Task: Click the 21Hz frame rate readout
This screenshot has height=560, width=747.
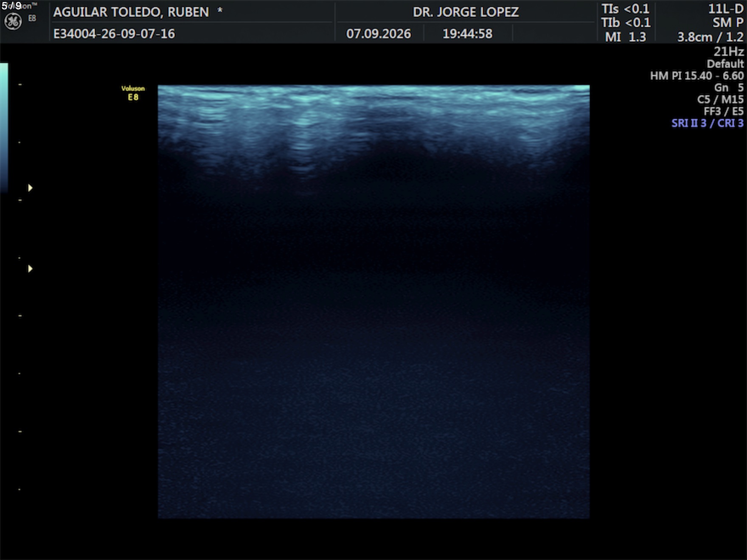Action: tap(728, 51)
